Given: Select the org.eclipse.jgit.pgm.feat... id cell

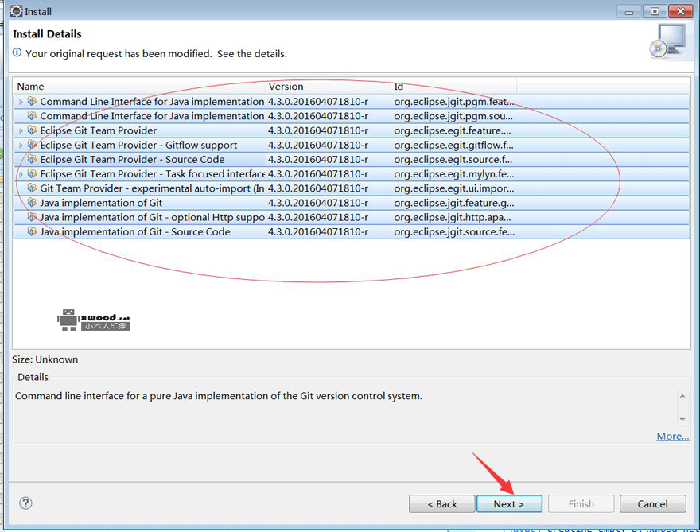Looking at the screenshot, I should point(454,102).
